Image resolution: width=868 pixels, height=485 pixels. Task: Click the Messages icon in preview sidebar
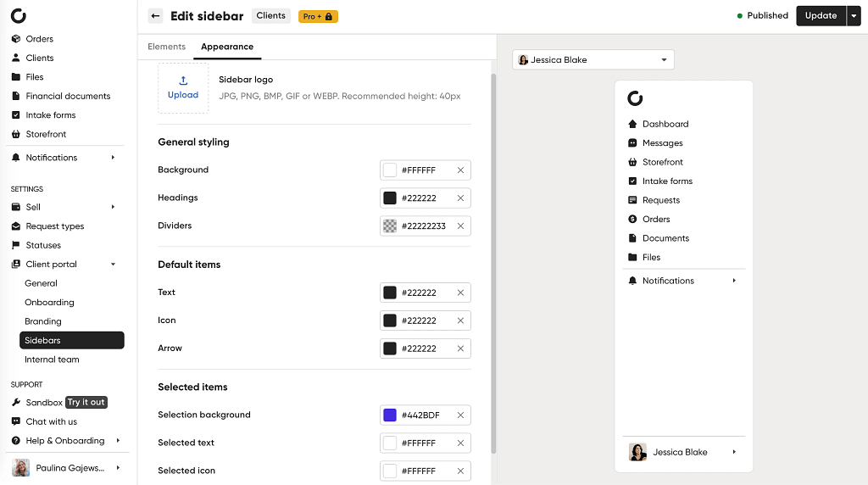click(632, 142)
